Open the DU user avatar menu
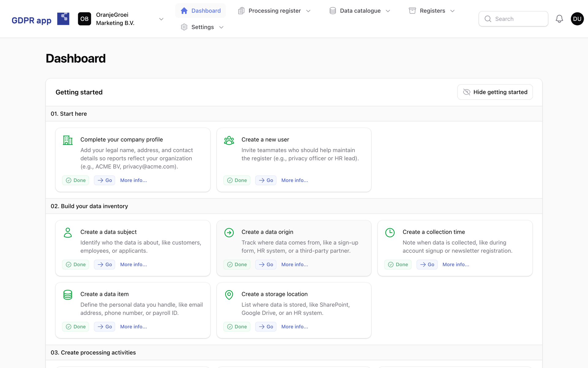This screenshot has height=368, width=588. point(577,19)
